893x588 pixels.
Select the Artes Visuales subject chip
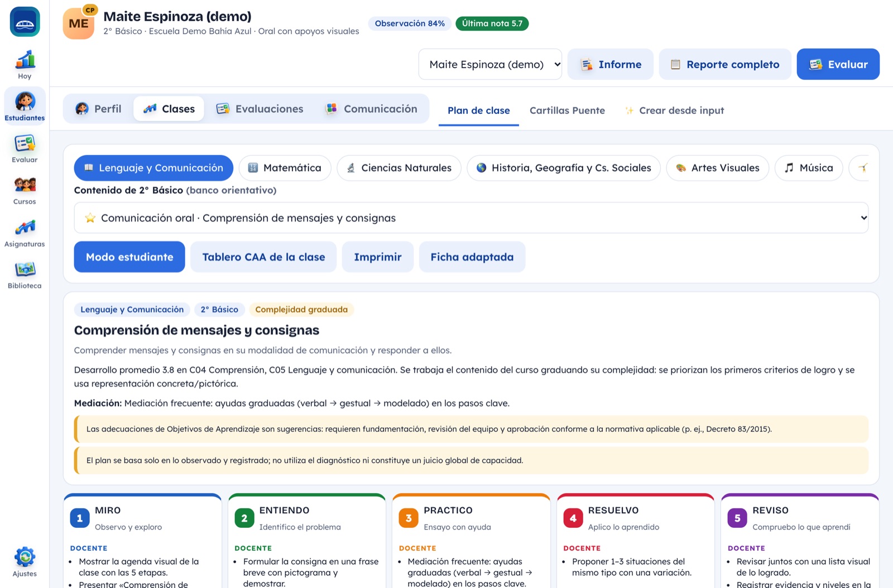[718, 168]
